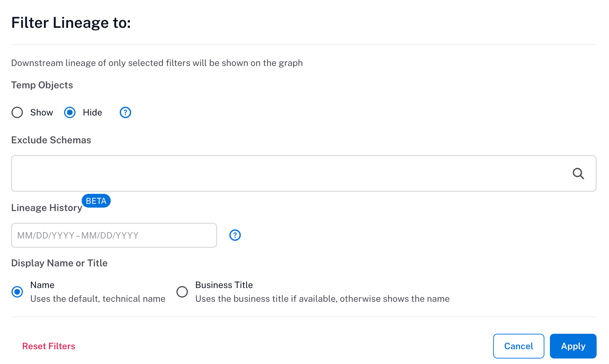Click the Cancel button
Image resolution: width=609 pixels, height=364 pixels.
point(519,346)
